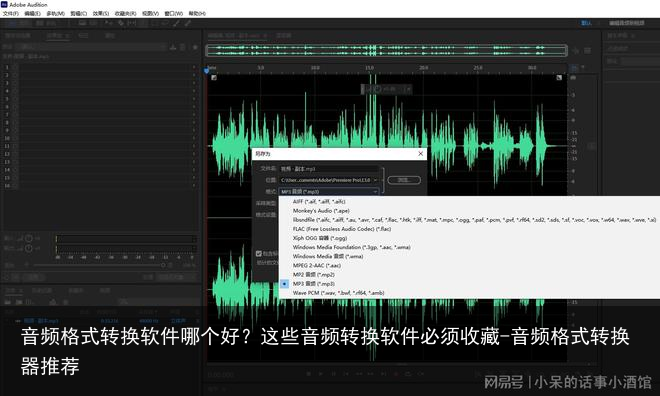Collapse the MP3 format combo box
The width and height of the screenshot is (660, 396).
pos(329,191)
